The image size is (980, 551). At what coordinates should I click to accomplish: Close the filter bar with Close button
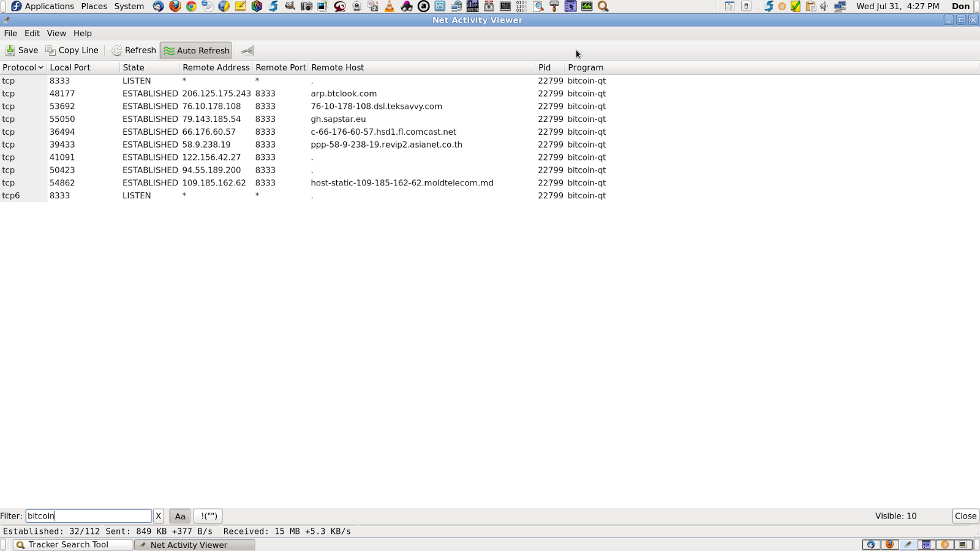pos(965,516)
